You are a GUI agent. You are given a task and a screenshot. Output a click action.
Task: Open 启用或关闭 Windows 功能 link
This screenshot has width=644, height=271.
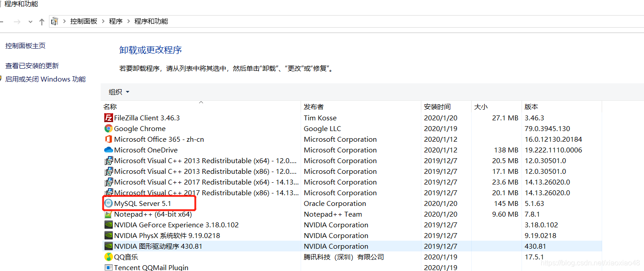[x=45, y=79]
